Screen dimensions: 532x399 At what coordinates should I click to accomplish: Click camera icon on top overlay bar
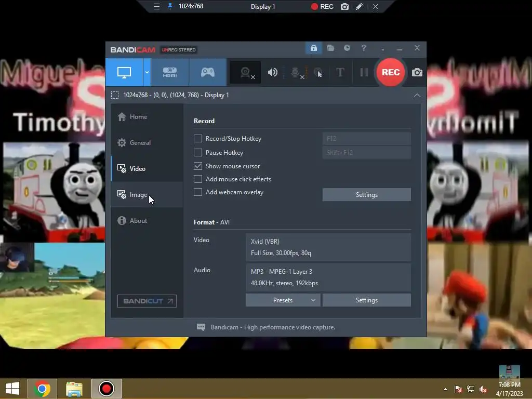344,6
